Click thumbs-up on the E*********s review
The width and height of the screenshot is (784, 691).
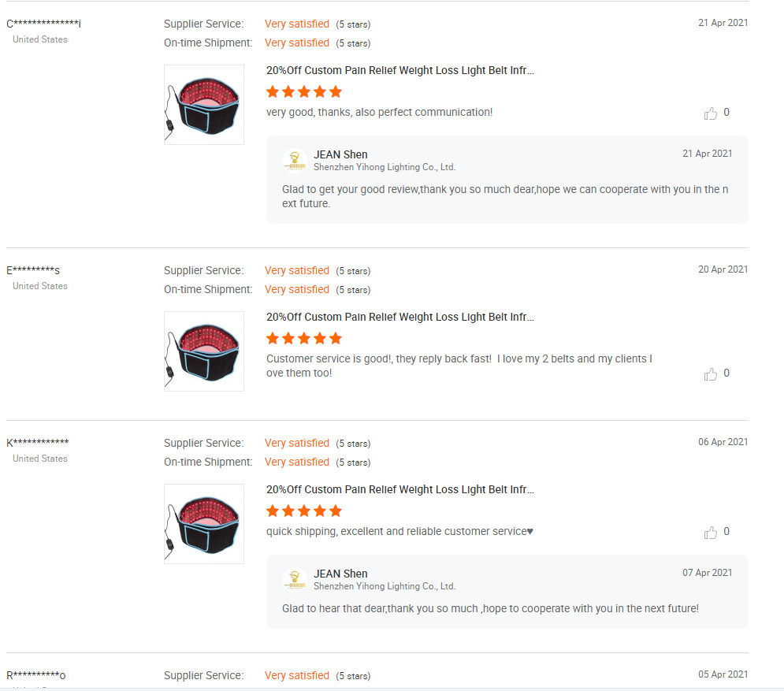point(710,374)
